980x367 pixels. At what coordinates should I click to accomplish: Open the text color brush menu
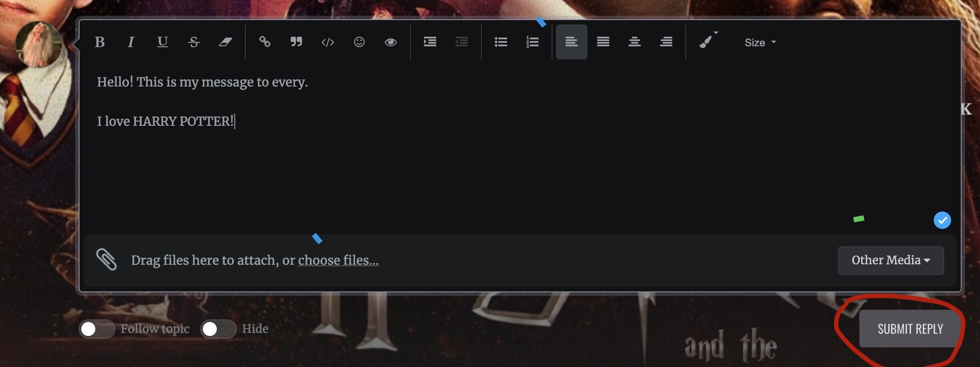tap(708, 41)
